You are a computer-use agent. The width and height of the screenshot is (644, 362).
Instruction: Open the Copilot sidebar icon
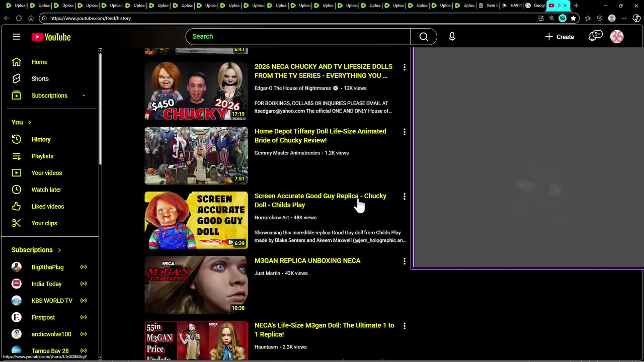coord(636,18)
